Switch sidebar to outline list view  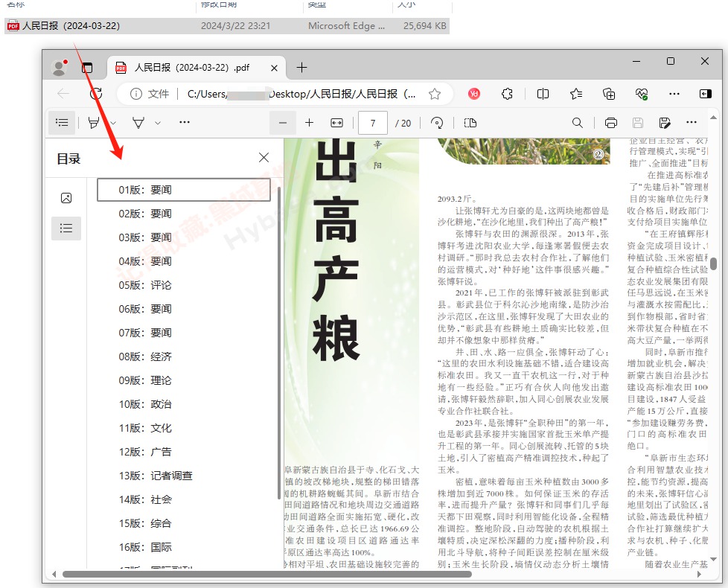tap(66, 229)
